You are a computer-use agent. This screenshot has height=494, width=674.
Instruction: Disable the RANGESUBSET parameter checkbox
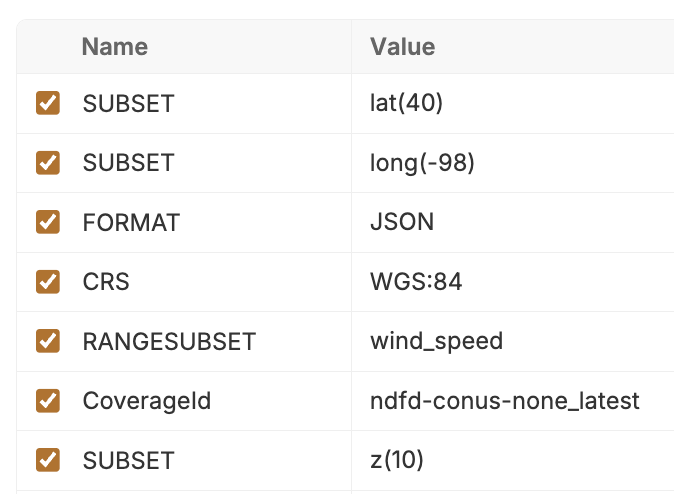pyautogui.click(x=48, y=341)
